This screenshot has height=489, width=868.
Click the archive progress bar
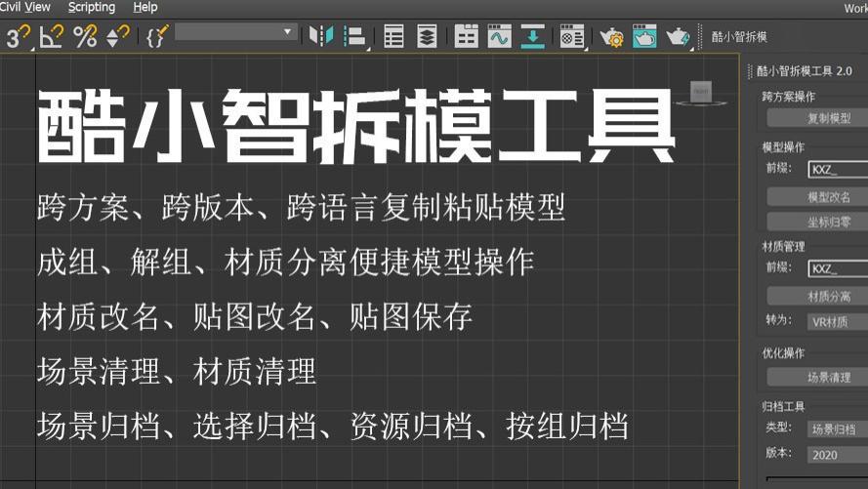pyautogui.click(x=817, y=478)
